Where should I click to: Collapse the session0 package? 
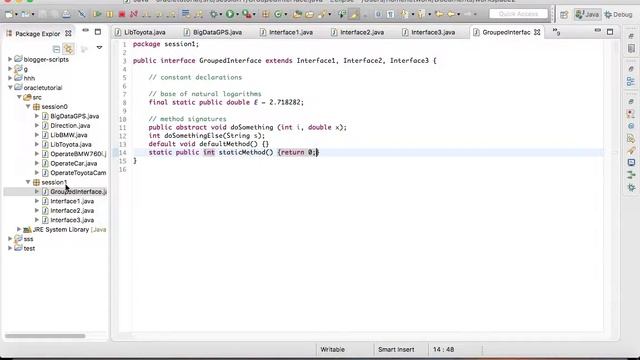(28, 107)
